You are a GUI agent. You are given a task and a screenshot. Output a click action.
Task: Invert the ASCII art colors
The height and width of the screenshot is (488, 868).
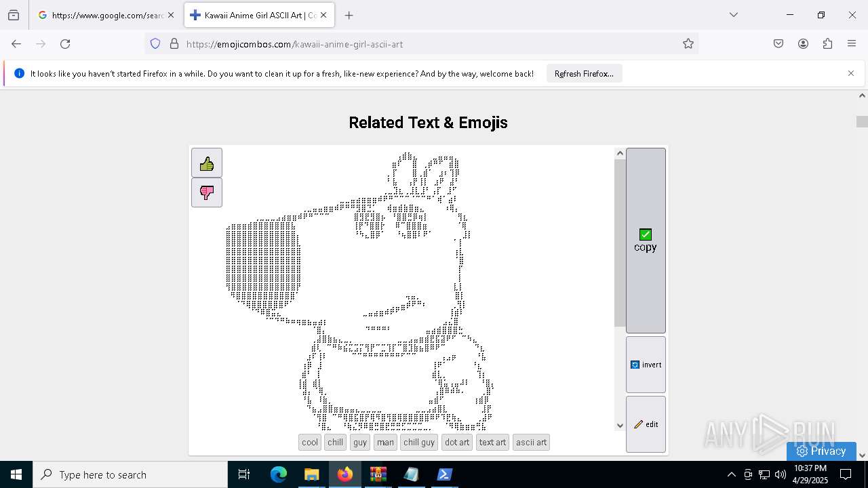click(646, 365)
